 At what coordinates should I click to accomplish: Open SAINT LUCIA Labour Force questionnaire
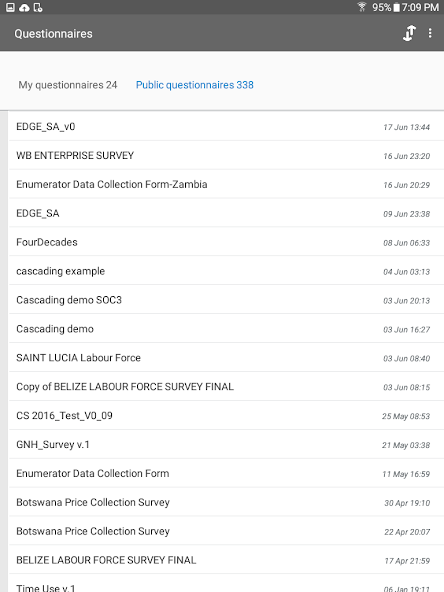(227, 358)
